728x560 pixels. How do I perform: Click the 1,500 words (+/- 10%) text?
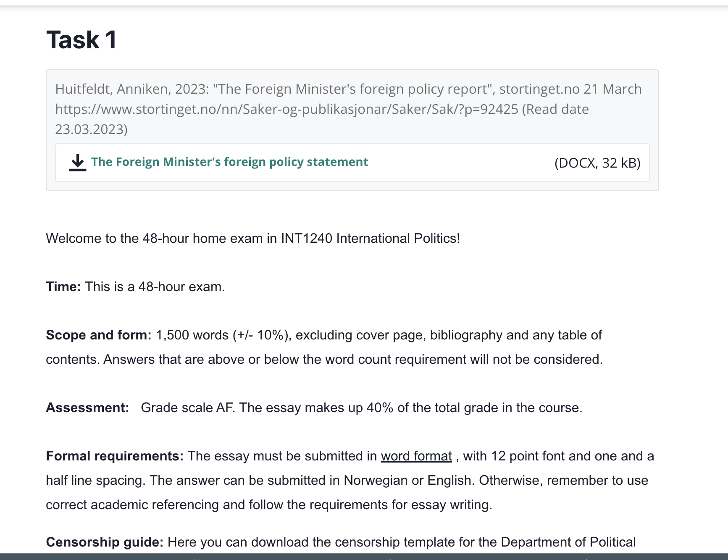[223, 335]
